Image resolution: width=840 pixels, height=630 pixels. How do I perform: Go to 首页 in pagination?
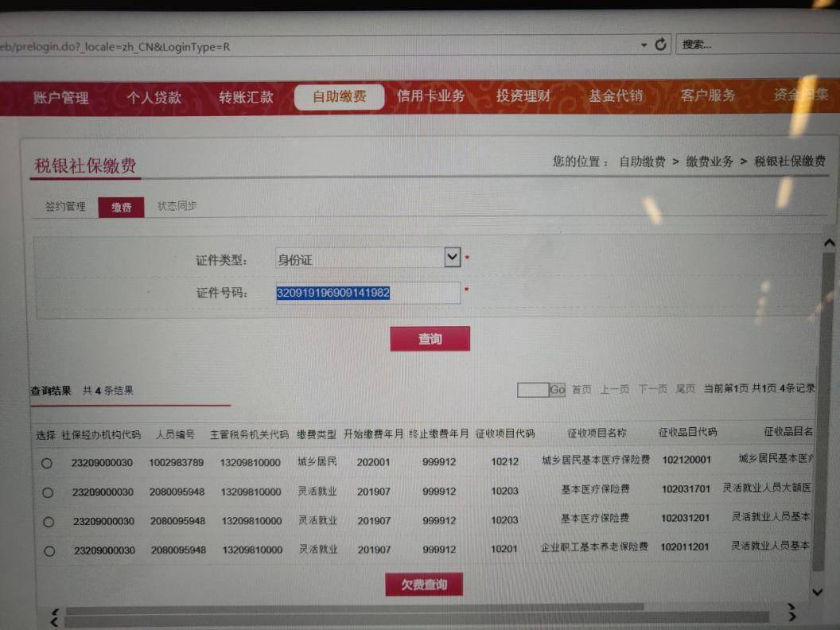point(581,390)
